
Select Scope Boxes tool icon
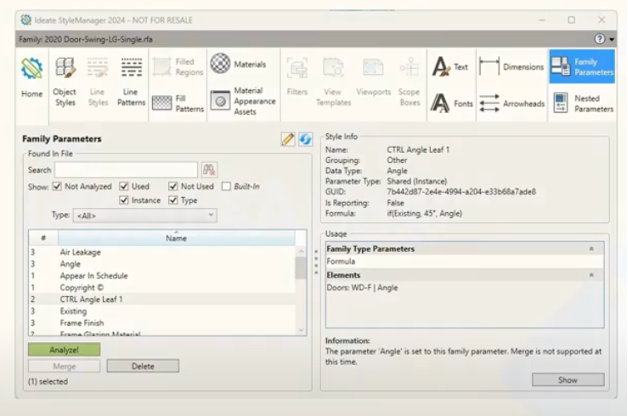tap(409, 67)
